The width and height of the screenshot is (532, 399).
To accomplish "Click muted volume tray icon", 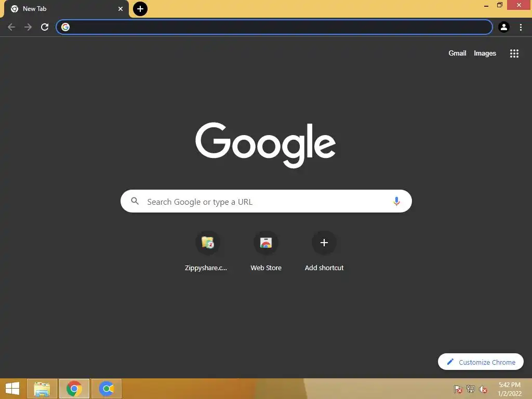I will [x=483, y=389].
